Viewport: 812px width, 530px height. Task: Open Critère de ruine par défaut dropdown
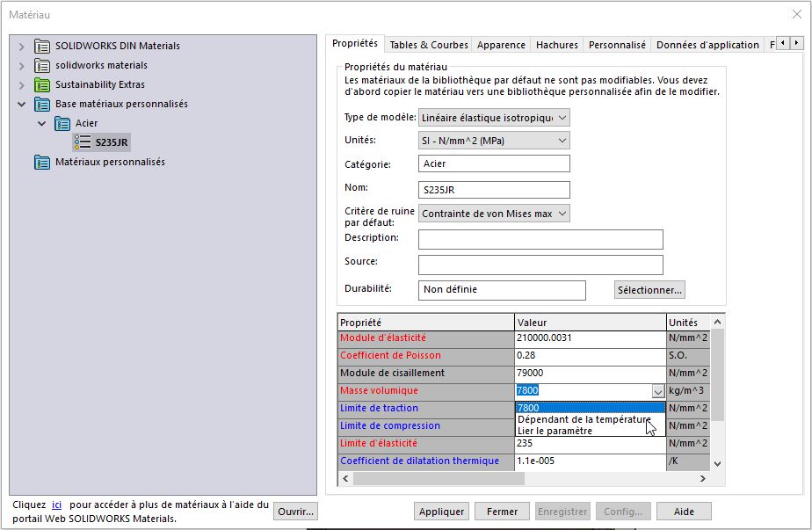[x=494, y=214]
